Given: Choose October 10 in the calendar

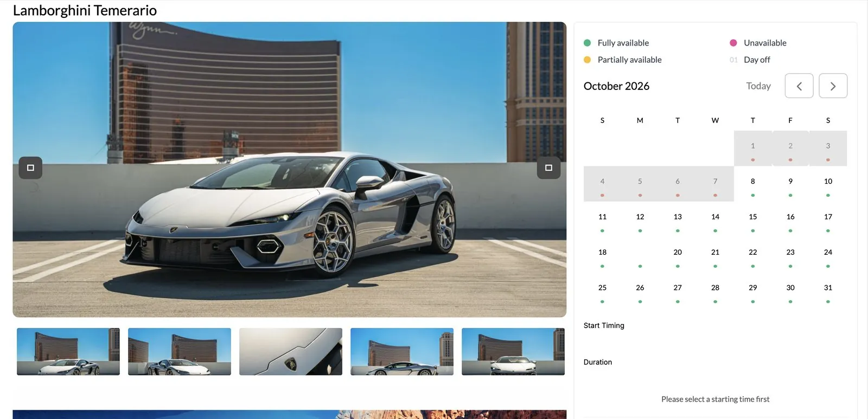Looking at the screenshot, I should tap(828, 184).
